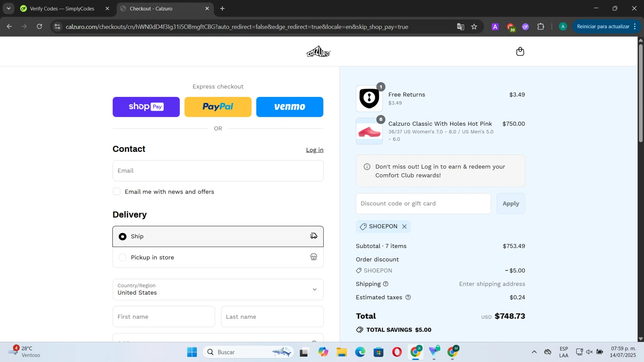Click the shipping help question icon

point(386,284)
